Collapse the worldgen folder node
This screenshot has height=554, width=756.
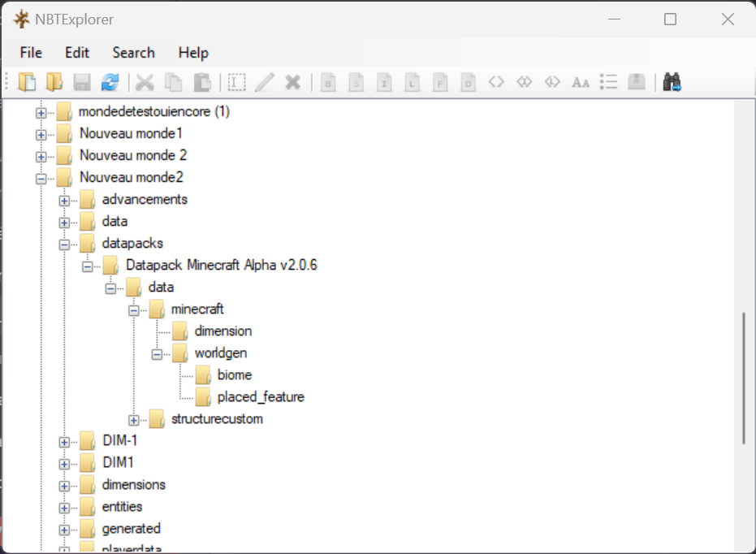pyautogui.click(x=157, y=353)
